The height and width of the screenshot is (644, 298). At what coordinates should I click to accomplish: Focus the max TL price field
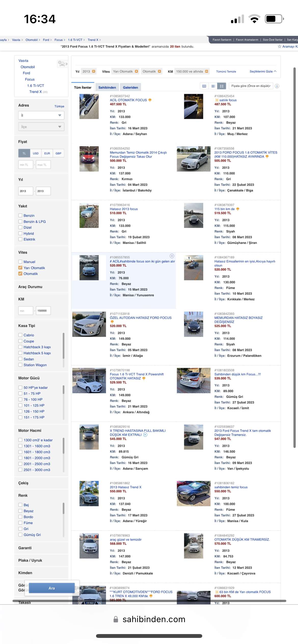[43, 165]
